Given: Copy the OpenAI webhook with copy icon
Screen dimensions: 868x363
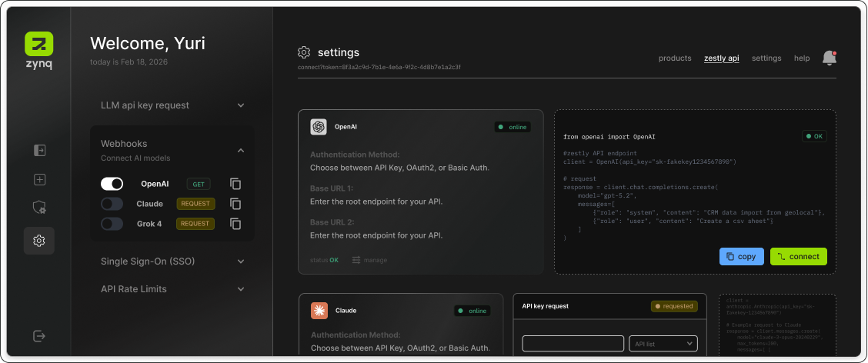Looking at the screenshot, I should (x=235, y=184).
